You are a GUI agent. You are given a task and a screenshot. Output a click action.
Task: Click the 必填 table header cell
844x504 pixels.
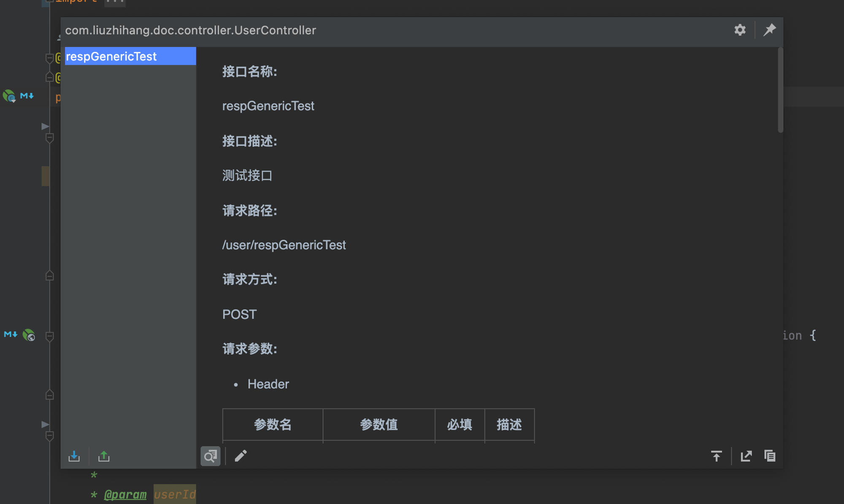point(460,425)
